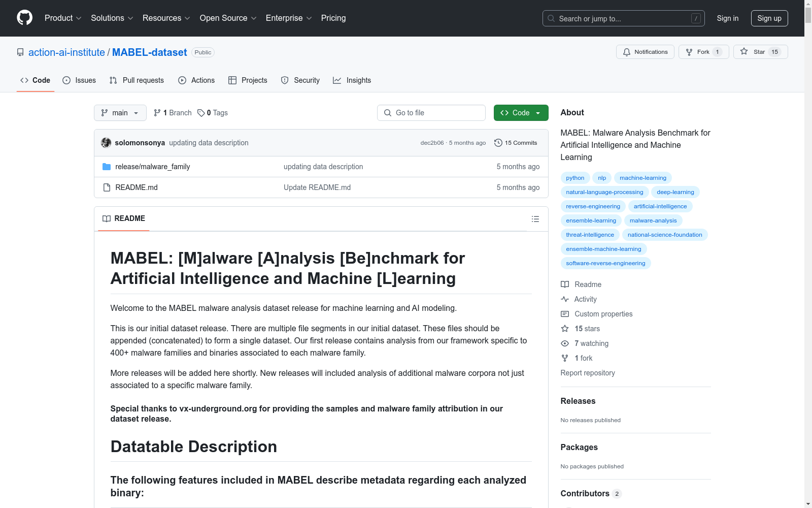Switch to the Pull requests tab
This screenshot has width=812, height=508.
137,80
